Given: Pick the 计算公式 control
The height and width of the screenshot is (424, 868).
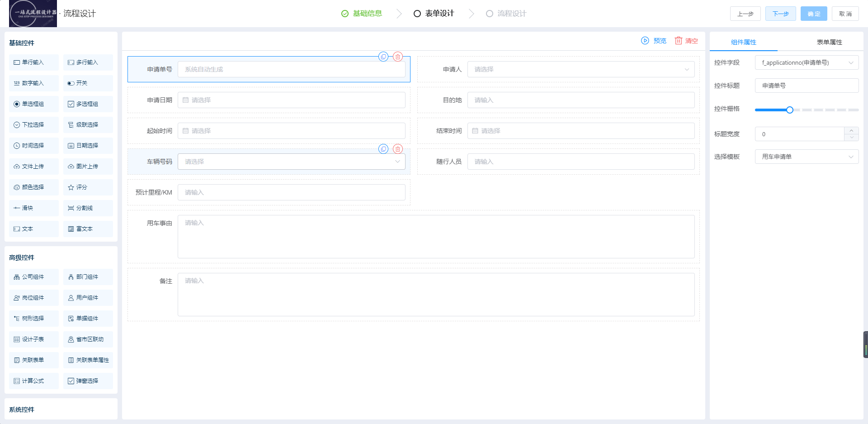Looking at the screenshot, I should 34,381.
